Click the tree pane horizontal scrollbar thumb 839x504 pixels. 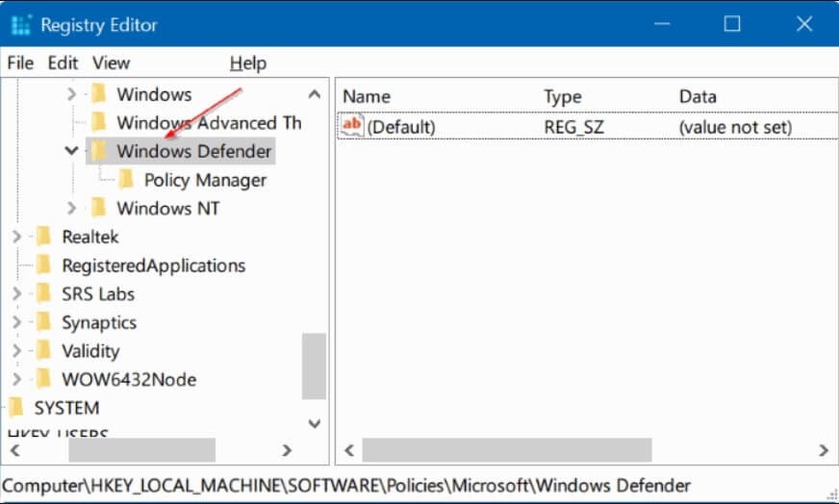[x=141, y=450]
